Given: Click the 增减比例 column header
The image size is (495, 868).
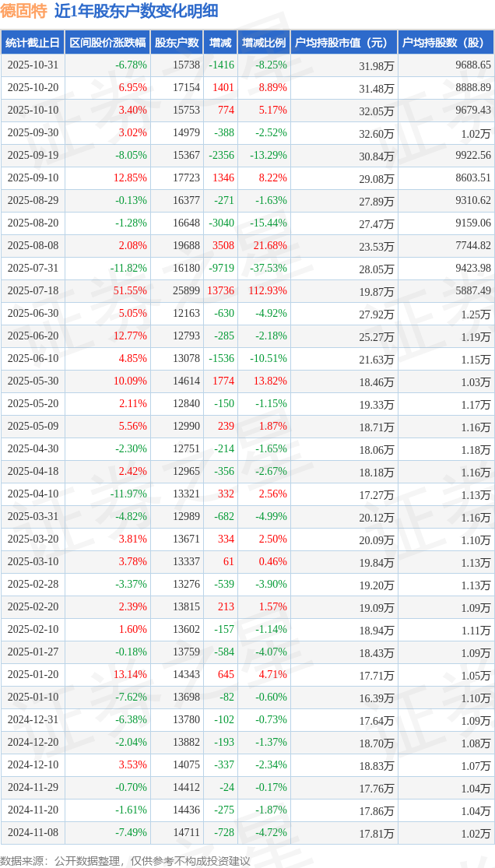Looking at the screenshot, I should 264,43.
